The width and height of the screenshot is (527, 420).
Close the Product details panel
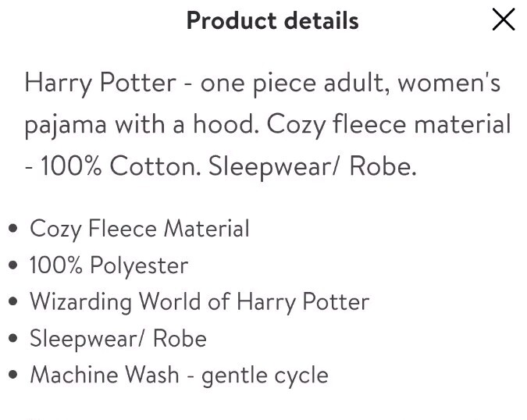504,20
